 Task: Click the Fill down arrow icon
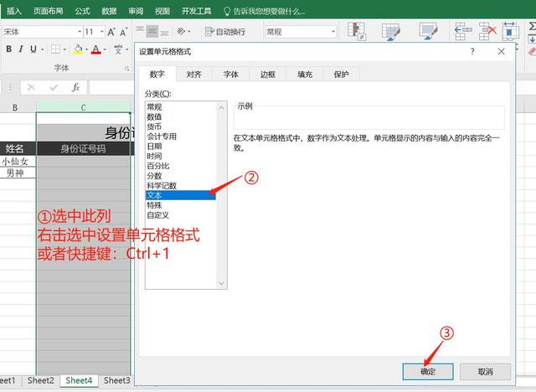532,39
